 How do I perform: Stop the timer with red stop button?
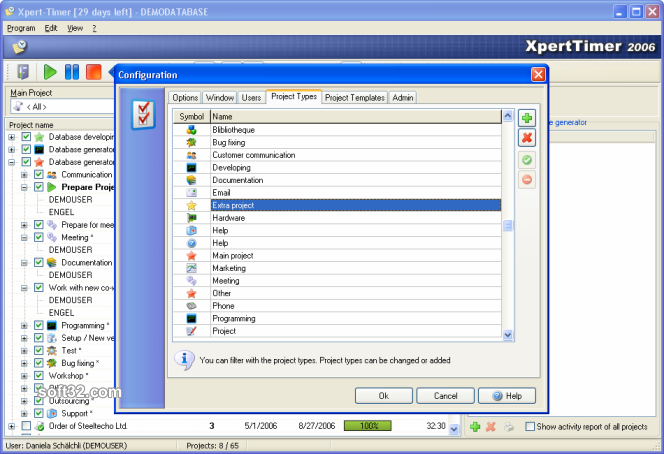[x=93, y=72]
